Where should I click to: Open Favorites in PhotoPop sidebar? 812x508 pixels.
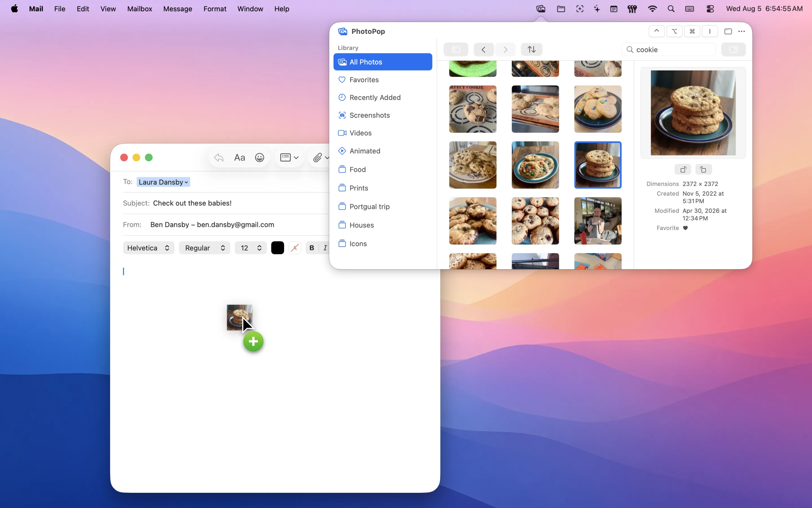point(383,80)
